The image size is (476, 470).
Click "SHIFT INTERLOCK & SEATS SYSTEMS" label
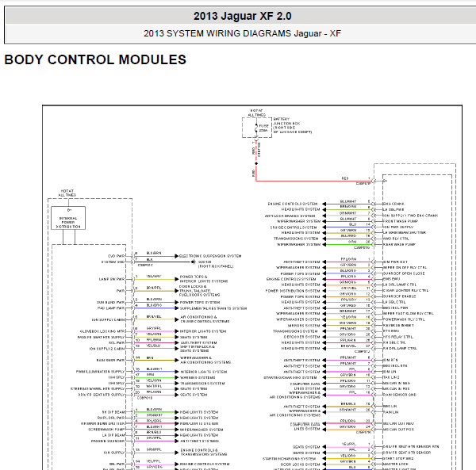(198, 349)
